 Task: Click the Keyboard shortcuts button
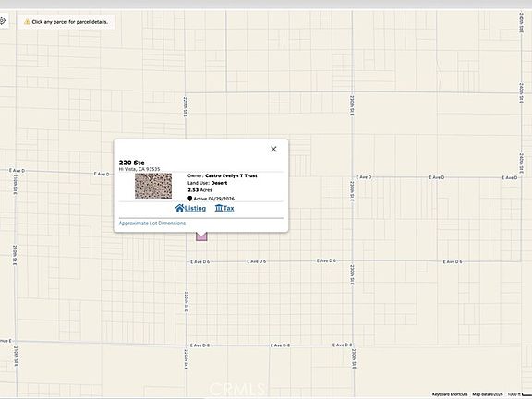pyautogui.click(x=450, y=394)
